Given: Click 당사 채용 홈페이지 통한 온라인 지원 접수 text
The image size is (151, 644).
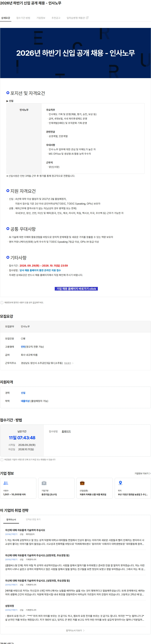Looking at the screenshot, I should pos(40,270).
